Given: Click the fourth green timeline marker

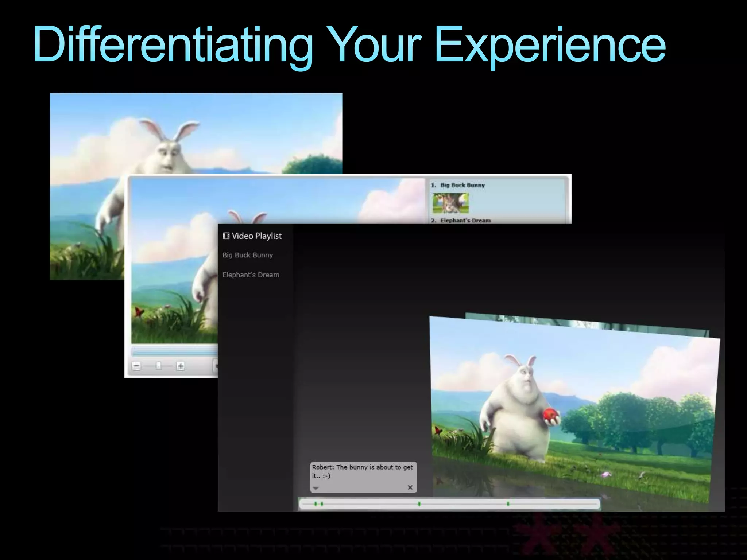Looking at the screenshot, I should [508, 504].
